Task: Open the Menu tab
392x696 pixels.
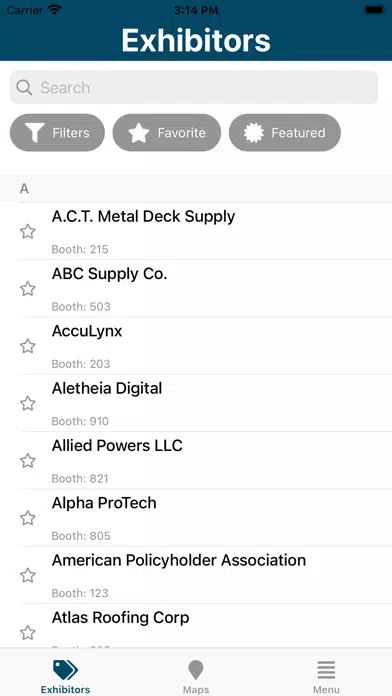Action: (326, 676)
